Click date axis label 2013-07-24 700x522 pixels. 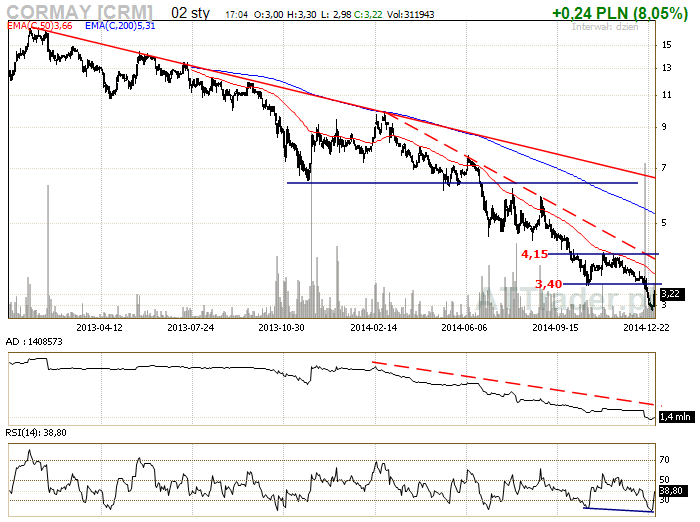click(191, 328)
